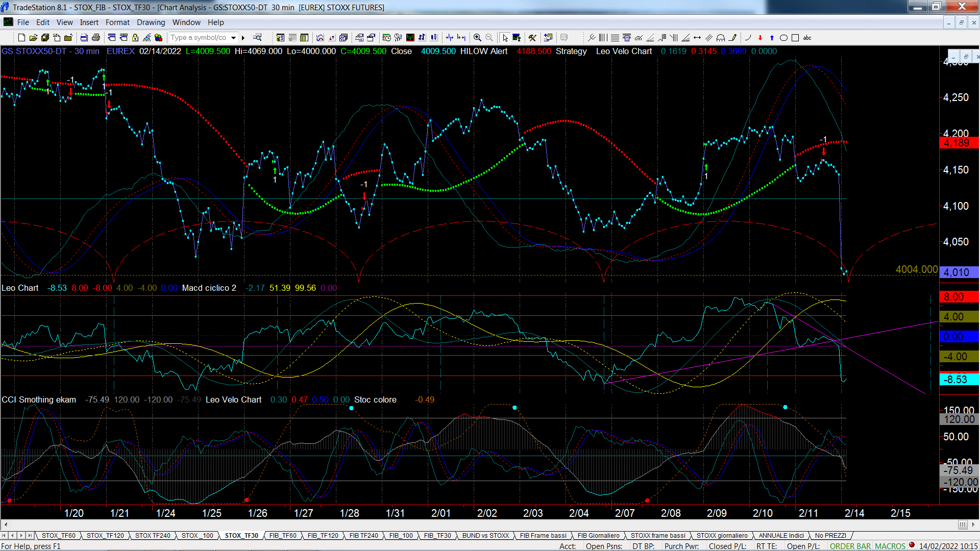
Task: Switch to the No PREZZI tab
Action: (830, 536)
